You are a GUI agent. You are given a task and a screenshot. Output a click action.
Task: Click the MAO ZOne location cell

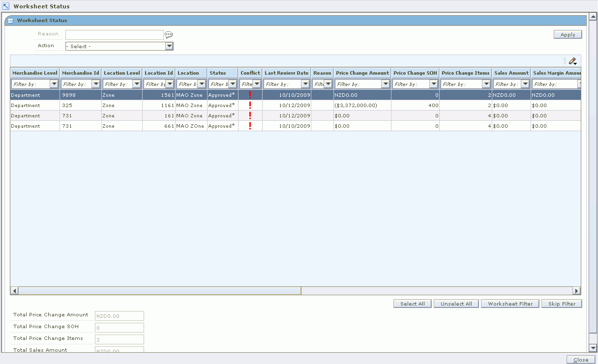tap(191, 126)
